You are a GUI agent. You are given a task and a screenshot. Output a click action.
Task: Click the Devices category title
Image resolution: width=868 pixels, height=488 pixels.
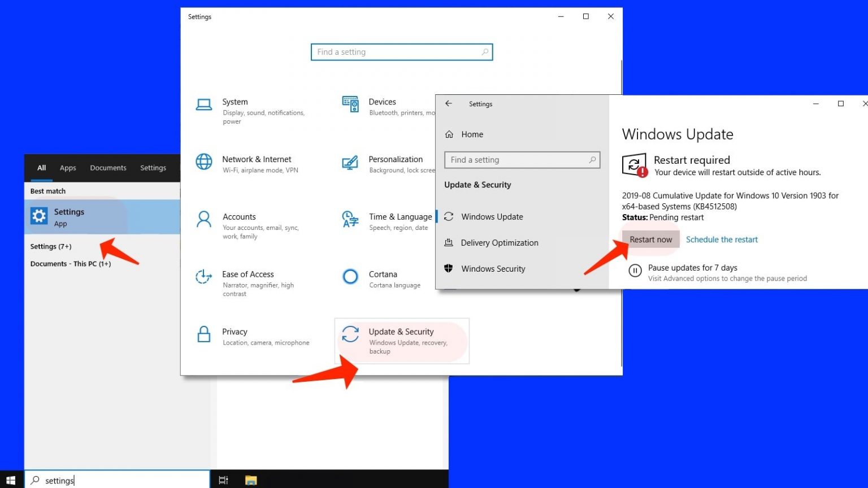click(x=382, y=102)
